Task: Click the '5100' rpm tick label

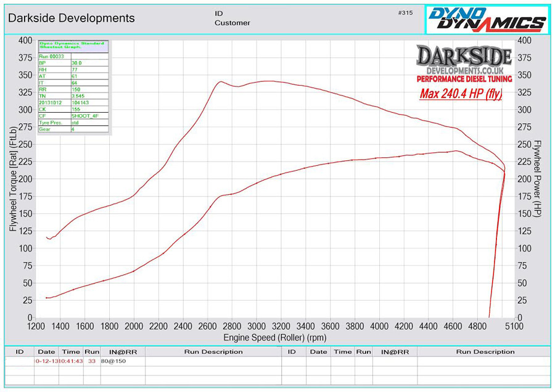Action: point(514,326)
